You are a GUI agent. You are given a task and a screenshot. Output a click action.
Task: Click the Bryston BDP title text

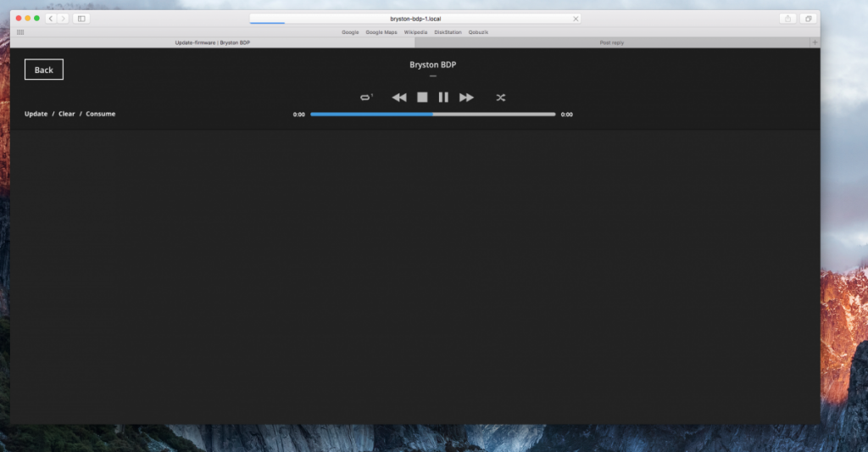tap(433, 64)
